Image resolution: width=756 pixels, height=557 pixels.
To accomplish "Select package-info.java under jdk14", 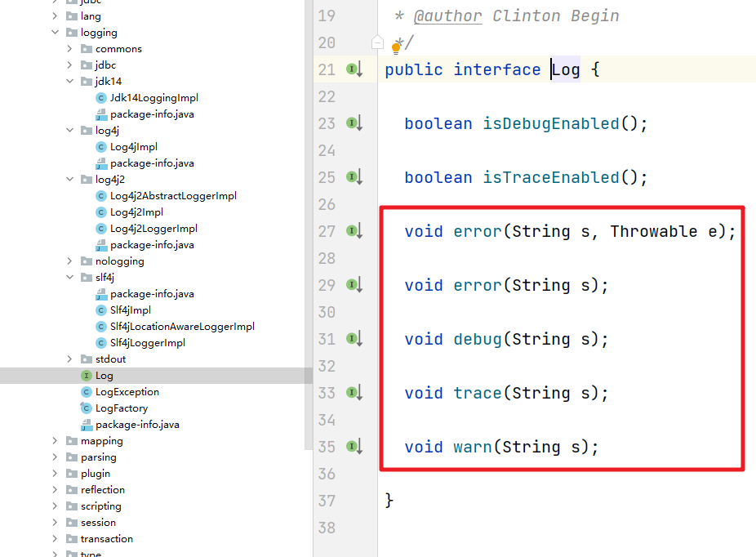I will pos(152,114).
